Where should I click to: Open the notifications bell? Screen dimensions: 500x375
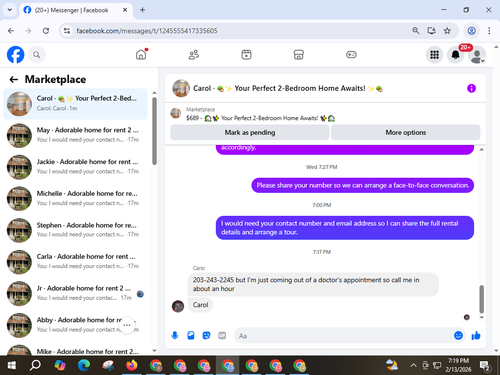point(455,55)
